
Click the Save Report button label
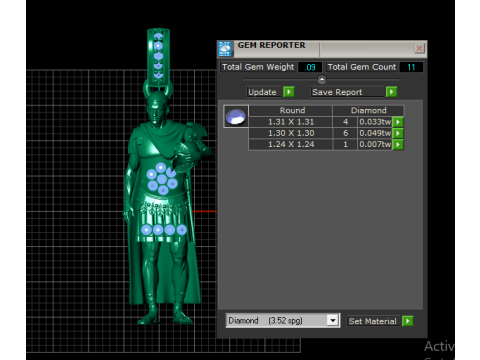pos(347,92)
